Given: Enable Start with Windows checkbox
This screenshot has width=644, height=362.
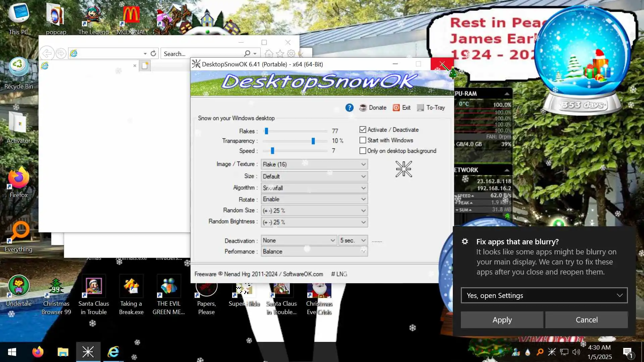Looking at the screenshot, I should pyautogui.click(x=363, y=140).
